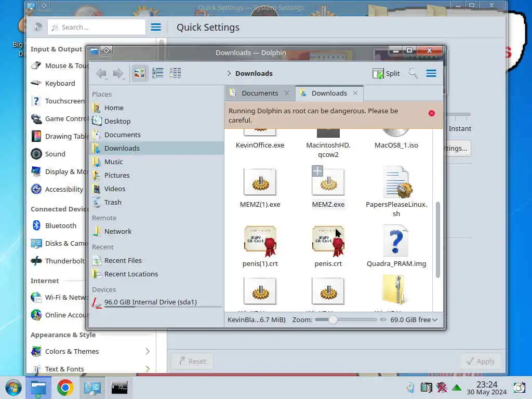This screenshot has width=532, height=399.
Task: Click the plus selection toggle on MEMZ.exe
Action: [317, 171]
